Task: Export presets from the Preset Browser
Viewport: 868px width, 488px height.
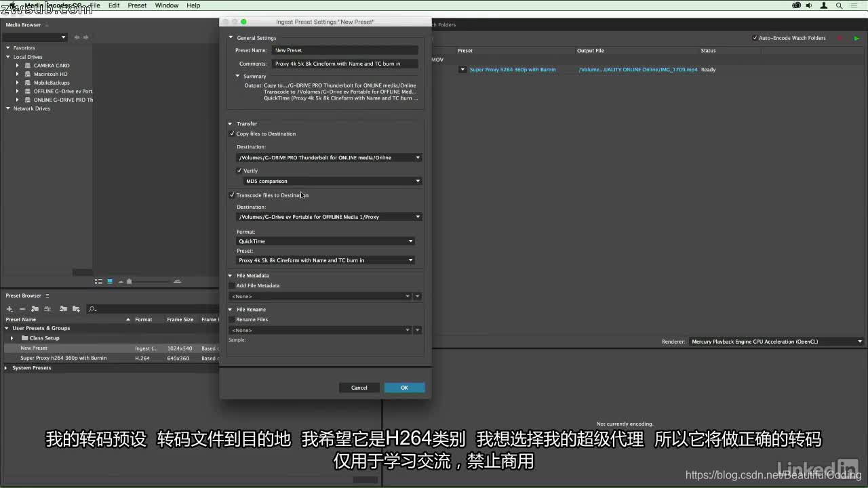Action: tap(76, 309)
